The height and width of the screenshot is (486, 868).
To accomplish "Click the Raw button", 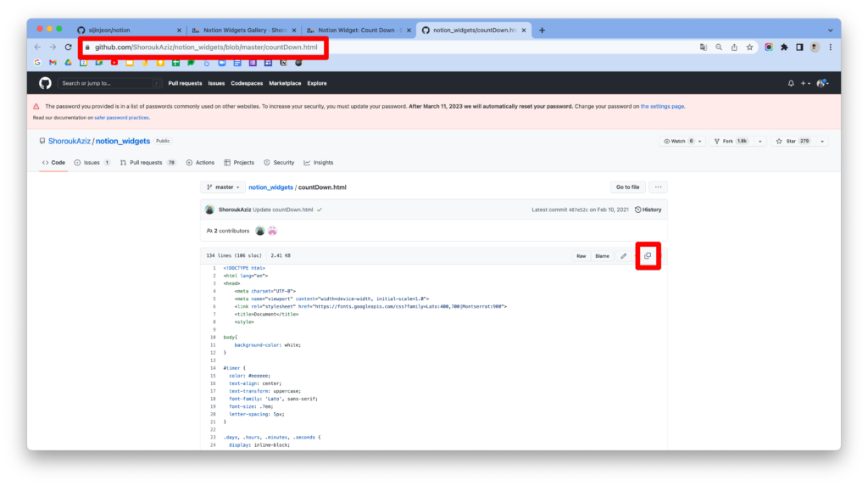I will [x=581, y=255].
